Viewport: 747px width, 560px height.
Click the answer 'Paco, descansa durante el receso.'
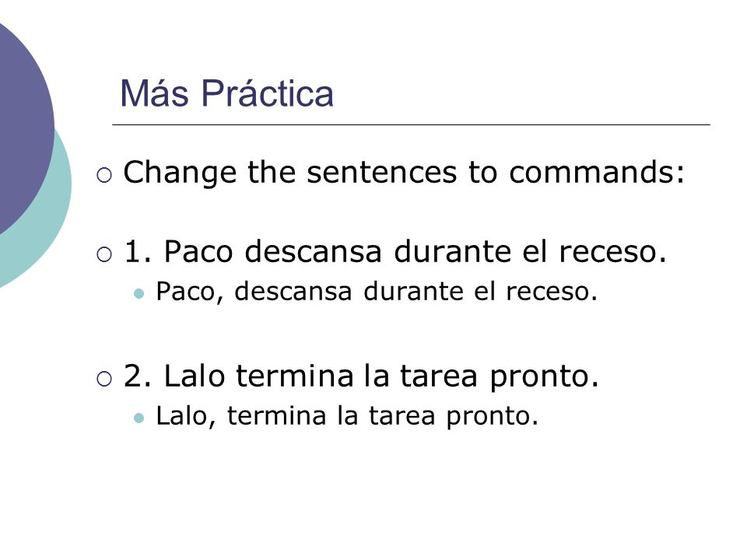(377, 291)
